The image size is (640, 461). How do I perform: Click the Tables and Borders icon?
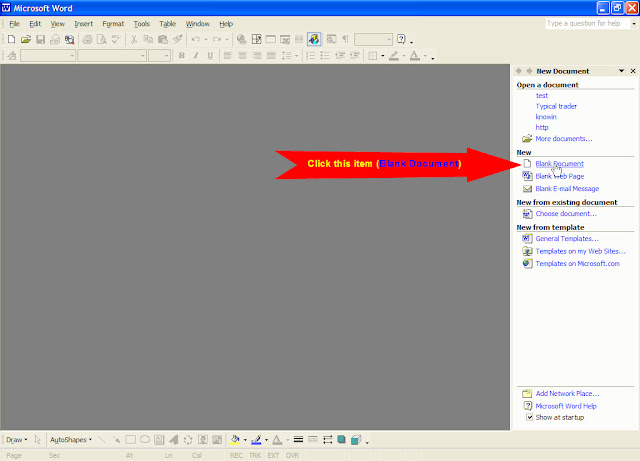256,39
